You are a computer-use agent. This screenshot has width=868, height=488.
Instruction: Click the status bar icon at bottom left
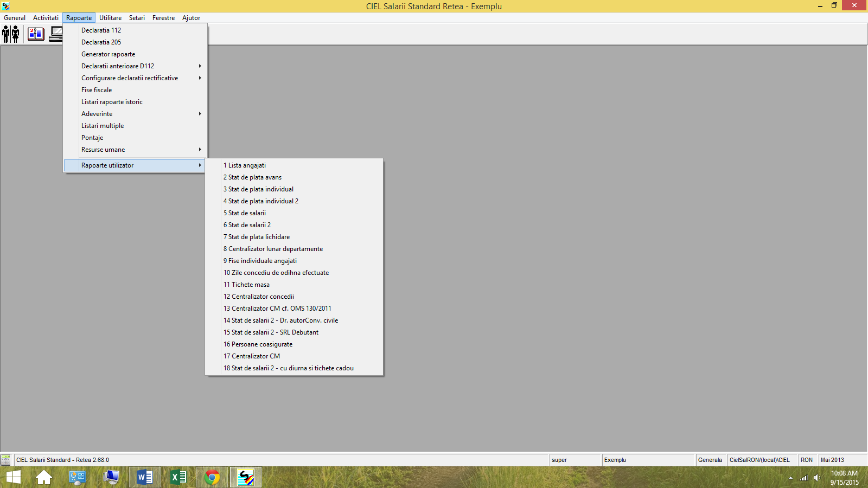click(5, 460)
